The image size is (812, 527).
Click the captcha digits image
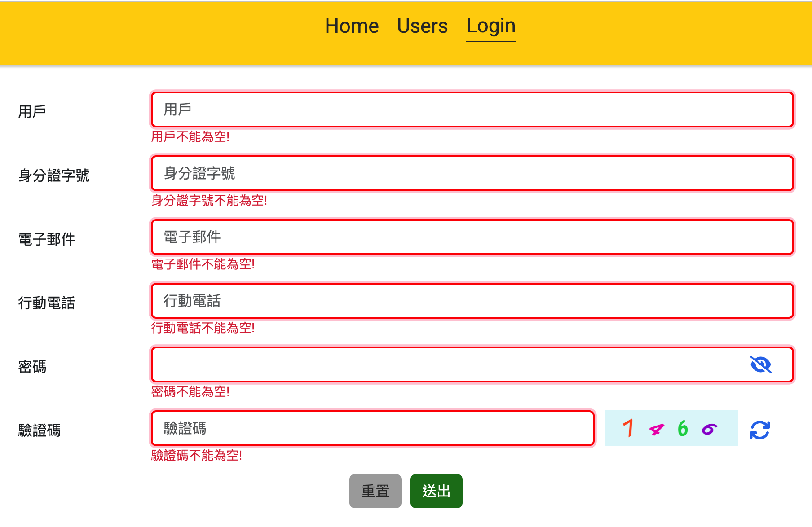[671, 428]
